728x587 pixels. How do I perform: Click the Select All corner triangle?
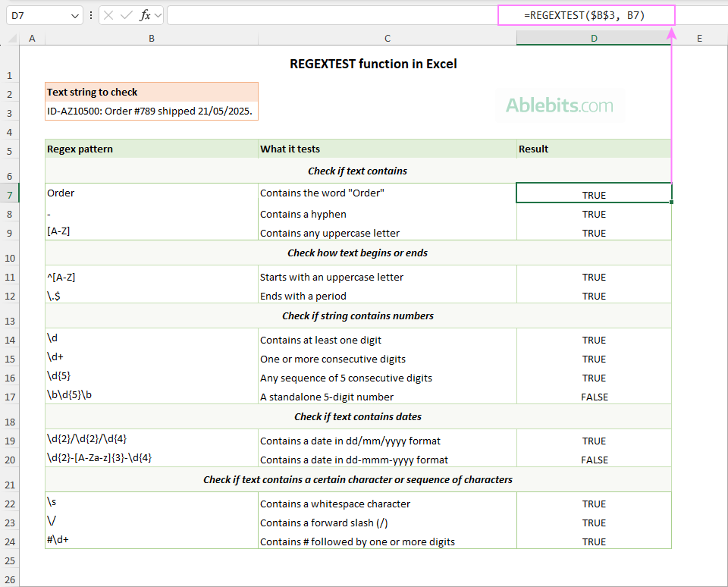pyautogui.click(x=13, y=39)
